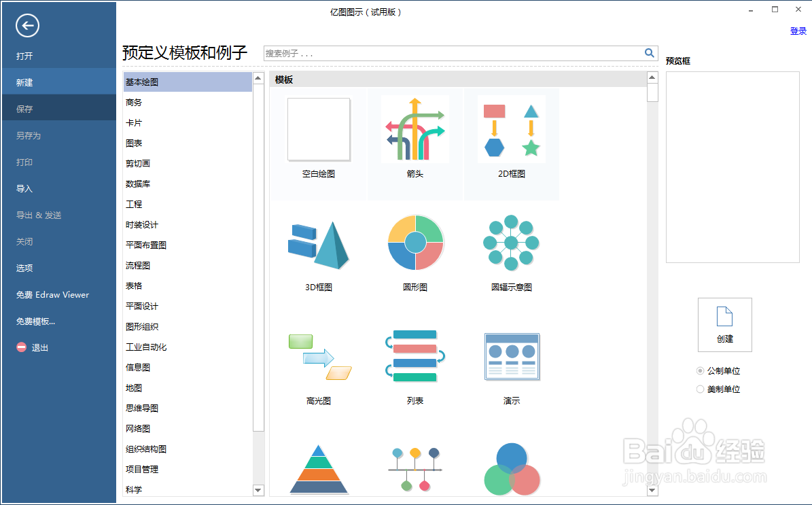Open the 3D框图 template icon

pos(319,244)
